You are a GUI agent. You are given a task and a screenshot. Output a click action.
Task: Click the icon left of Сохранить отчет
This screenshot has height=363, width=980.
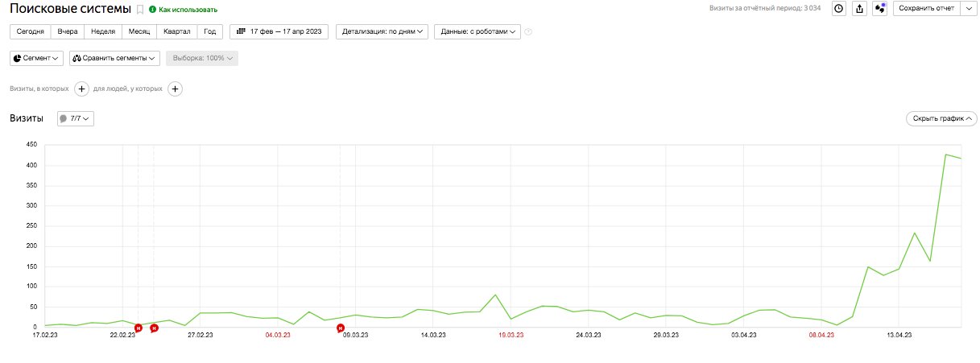[x=879, y=9]
